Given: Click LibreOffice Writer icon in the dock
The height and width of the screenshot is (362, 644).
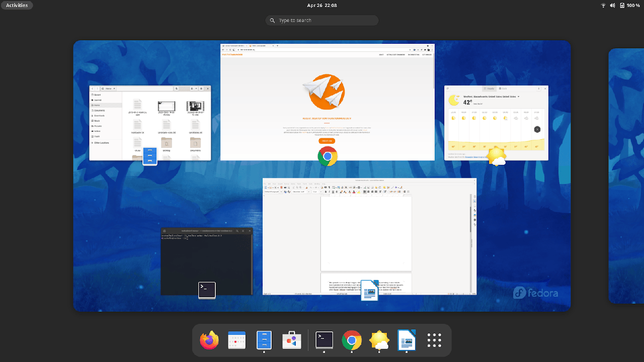Looking at the screenshot, I should [x=407, y=340].
